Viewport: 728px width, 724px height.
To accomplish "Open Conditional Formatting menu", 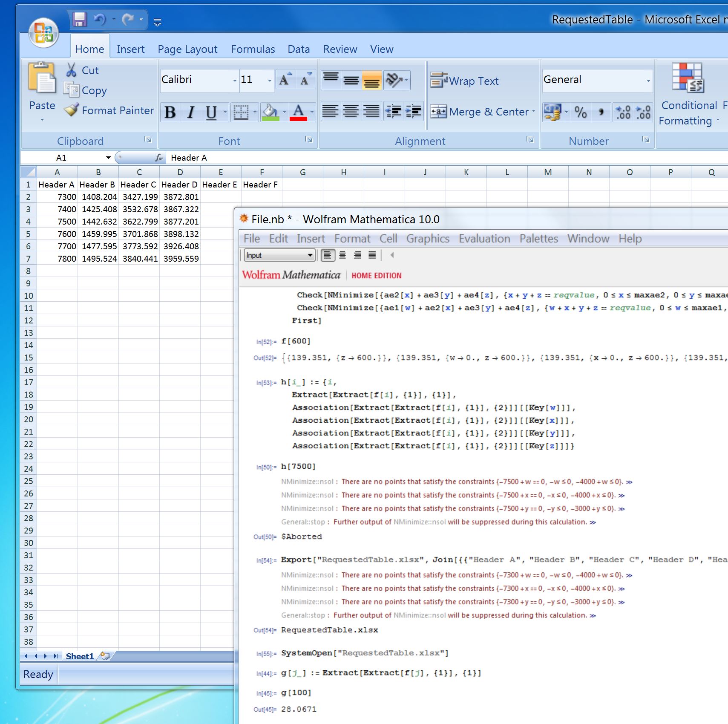I will [x=688, y=95].
